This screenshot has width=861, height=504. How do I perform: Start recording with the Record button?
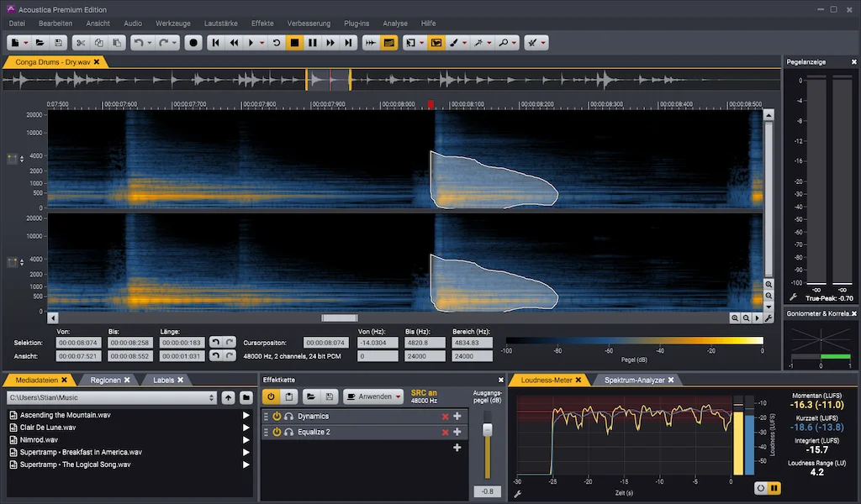click(193, 43)
